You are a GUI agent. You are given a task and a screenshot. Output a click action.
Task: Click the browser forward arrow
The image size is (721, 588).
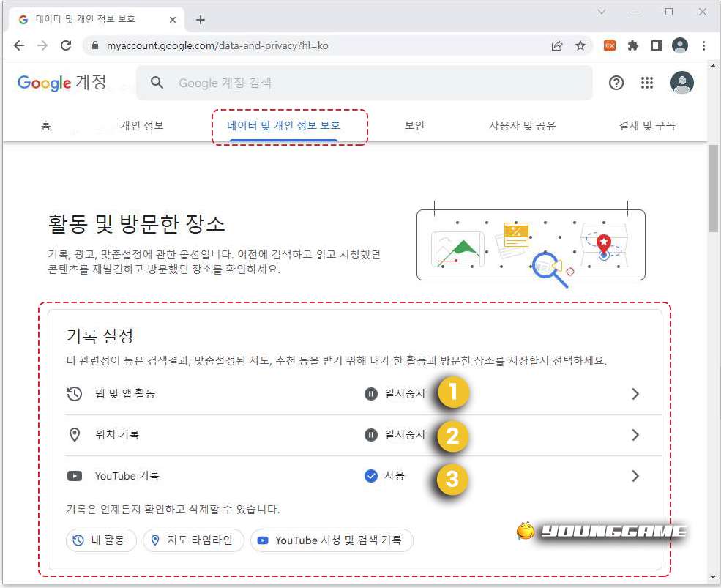coord(42,45)
